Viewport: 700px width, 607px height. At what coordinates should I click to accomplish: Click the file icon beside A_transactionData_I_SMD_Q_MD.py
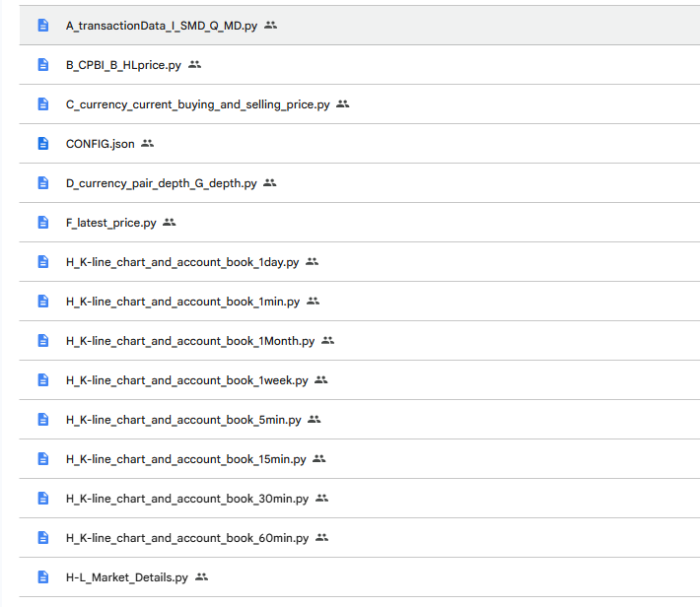click(42, 26)
